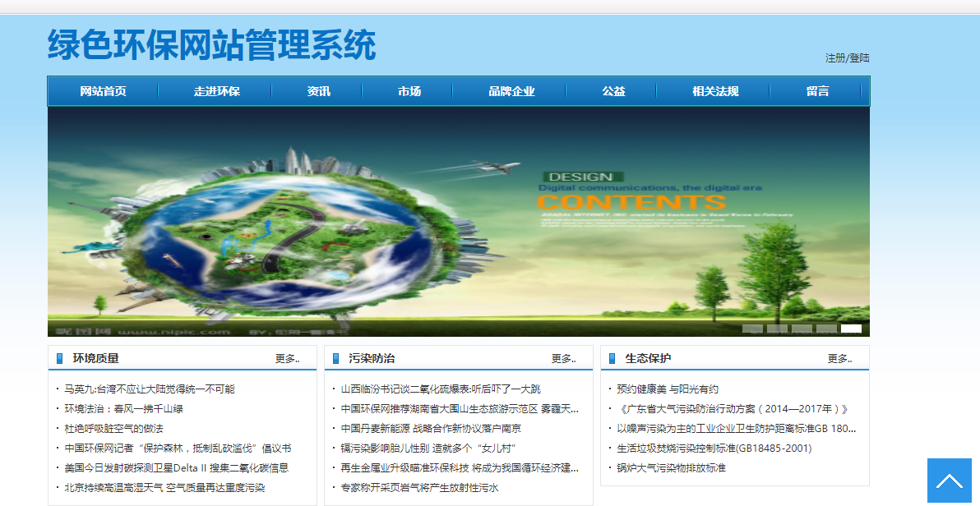Open article 中国丹麦新能源 战略合作新协议落户南京

point(431,429)
